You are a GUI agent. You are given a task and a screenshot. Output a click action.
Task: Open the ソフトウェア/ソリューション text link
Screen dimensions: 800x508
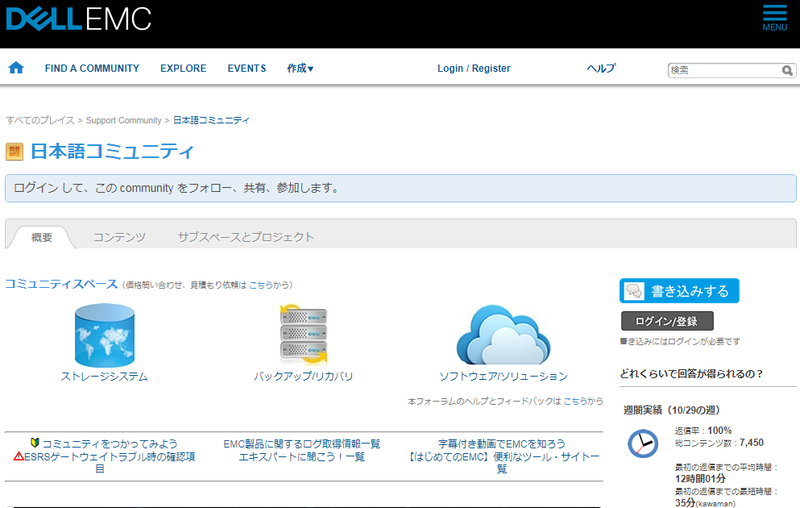(503, 376)
